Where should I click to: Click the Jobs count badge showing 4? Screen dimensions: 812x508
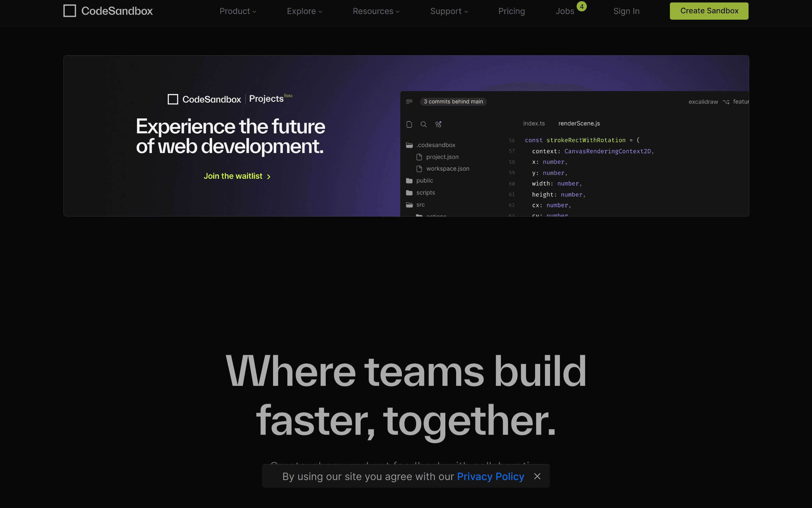click(x=581, y=6)
